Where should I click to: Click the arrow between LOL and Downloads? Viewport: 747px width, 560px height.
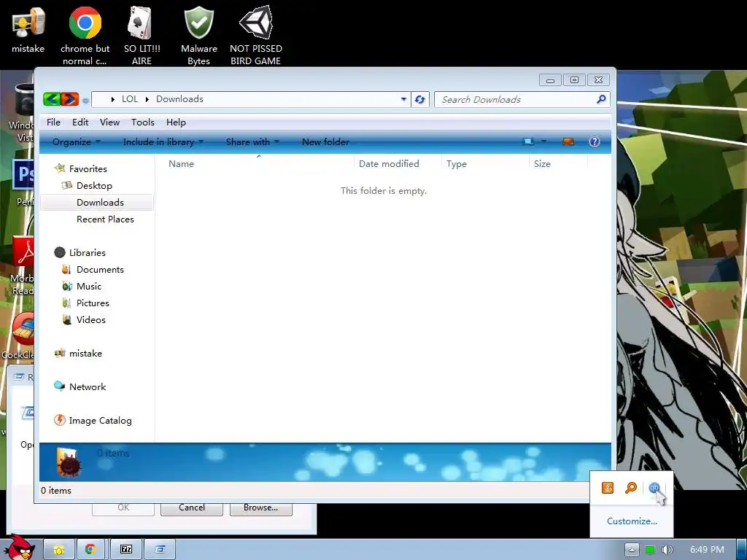pos(147,99)
